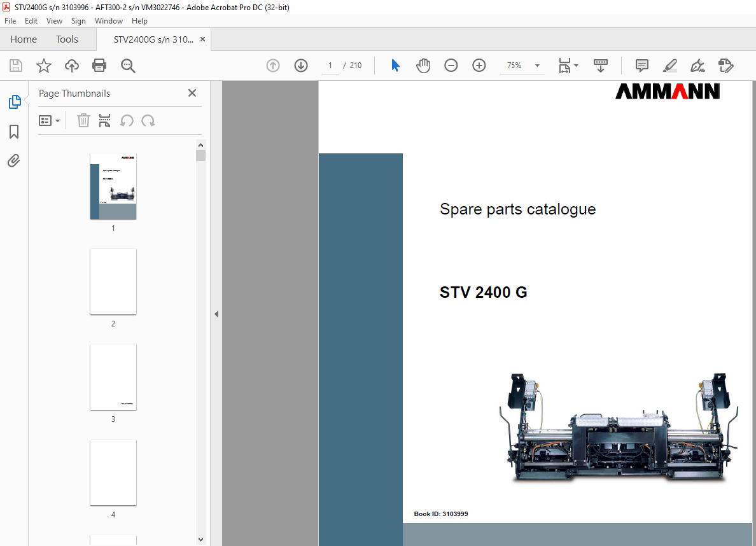Rotate the page clockwise
Viewport: 756px width, 546px height.
(x=148, y=120)
